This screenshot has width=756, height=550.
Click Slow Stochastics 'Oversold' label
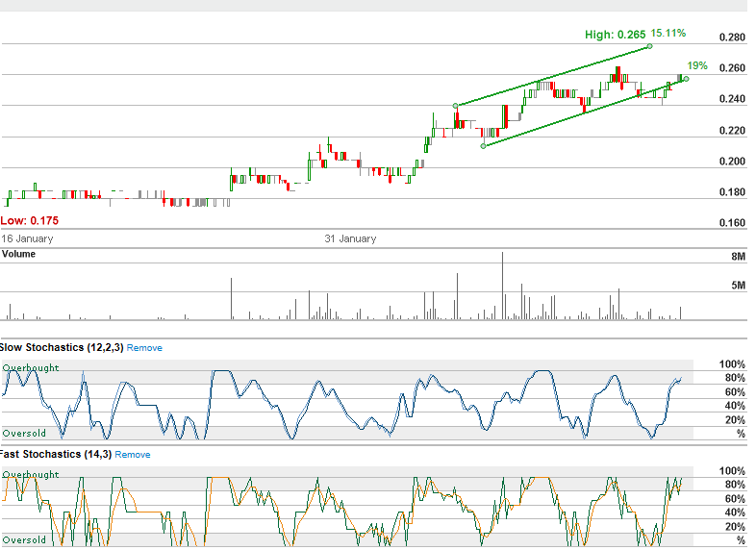tap(24, 434)
